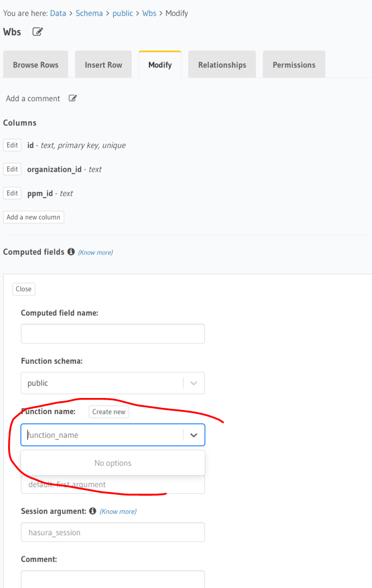Navigate to Schema in the breadcrumb

click(x=89, y=13)
